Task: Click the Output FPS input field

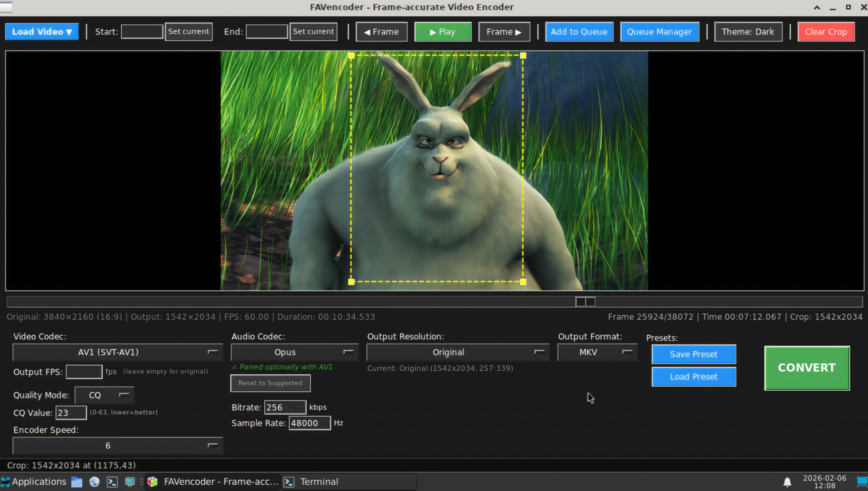Action: click(x=84, y=372)
